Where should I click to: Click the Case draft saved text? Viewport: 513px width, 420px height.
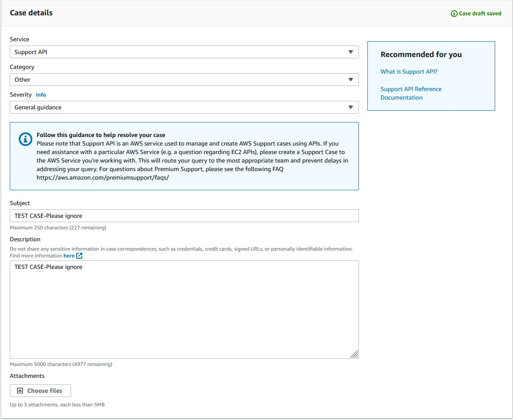tap(480, 14)
